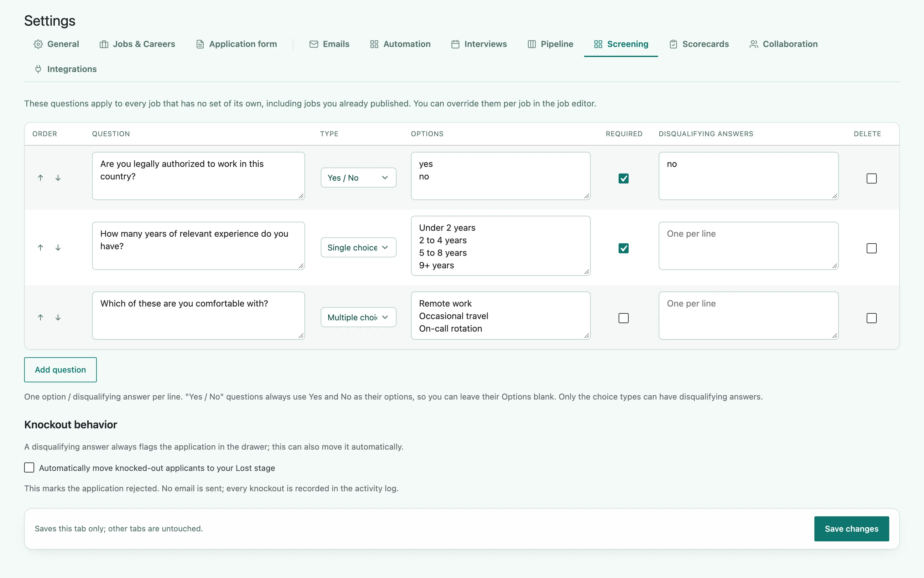Move the work authorization question up
The image size is (924, 578).
pyautogui.click(x=40, y=178)
